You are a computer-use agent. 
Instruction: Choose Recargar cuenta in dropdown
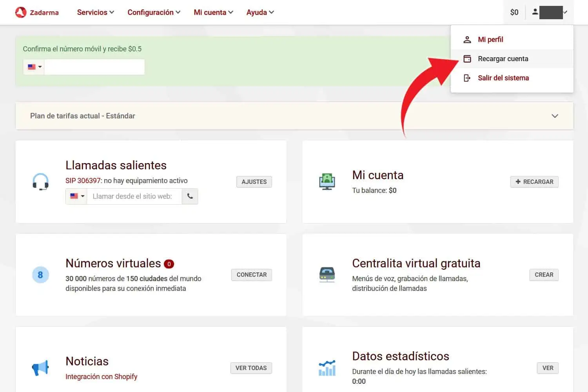[x=512, y=59]
